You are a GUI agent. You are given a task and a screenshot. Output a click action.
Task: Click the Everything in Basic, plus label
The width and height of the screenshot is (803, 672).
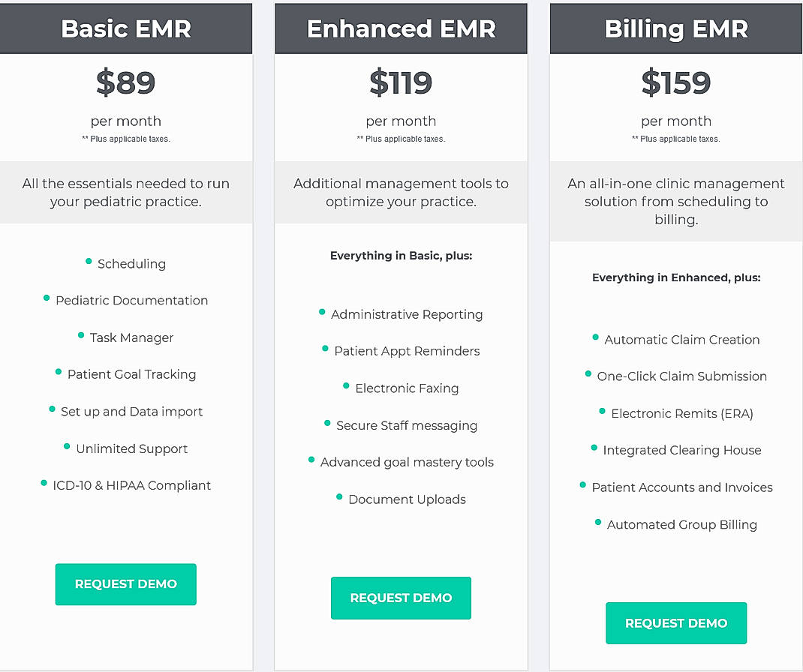401,255
